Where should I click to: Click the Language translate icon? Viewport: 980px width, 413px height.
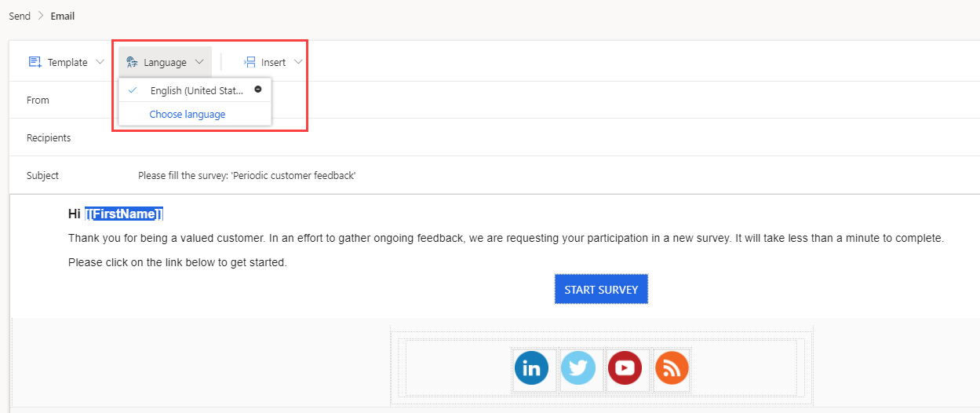[132, 62]
